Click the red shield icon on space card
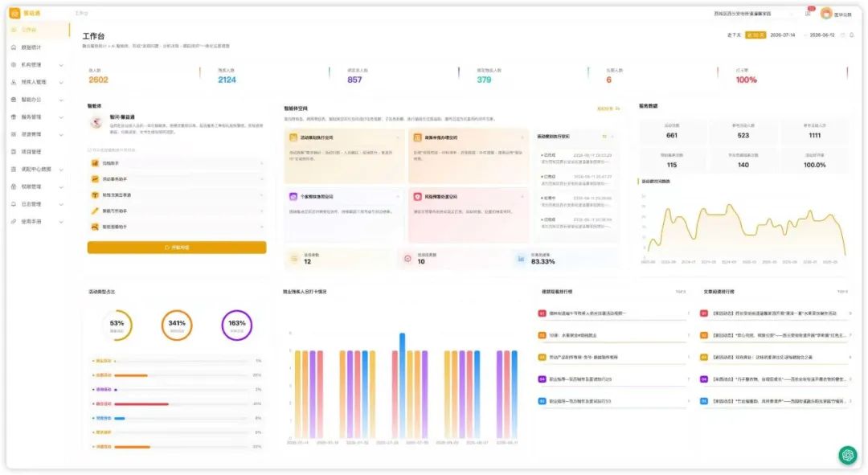This screenshot has height=475, width=868. (x=417, y=197)
